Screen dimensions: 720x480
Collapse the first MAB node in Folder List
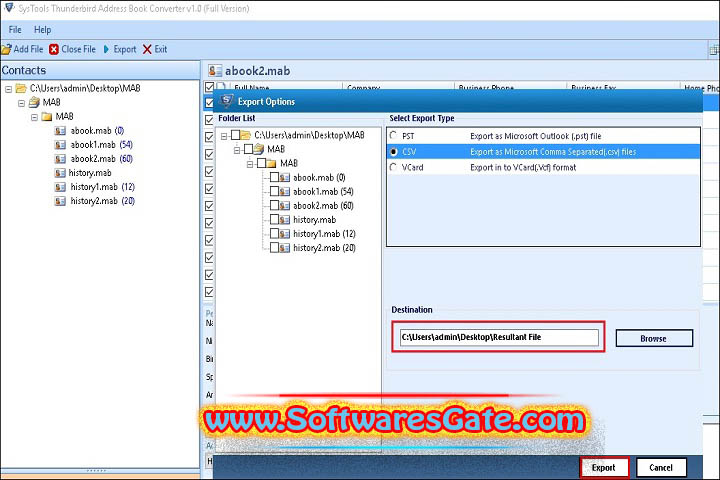237,150
